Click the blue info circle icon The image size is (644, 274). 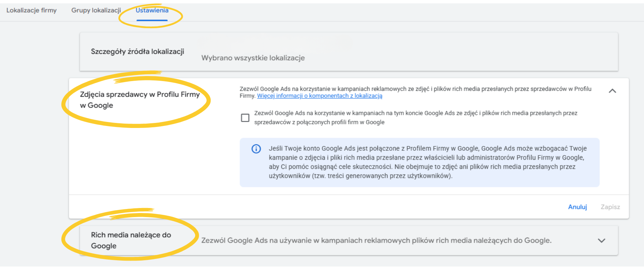tap(256, 149)
